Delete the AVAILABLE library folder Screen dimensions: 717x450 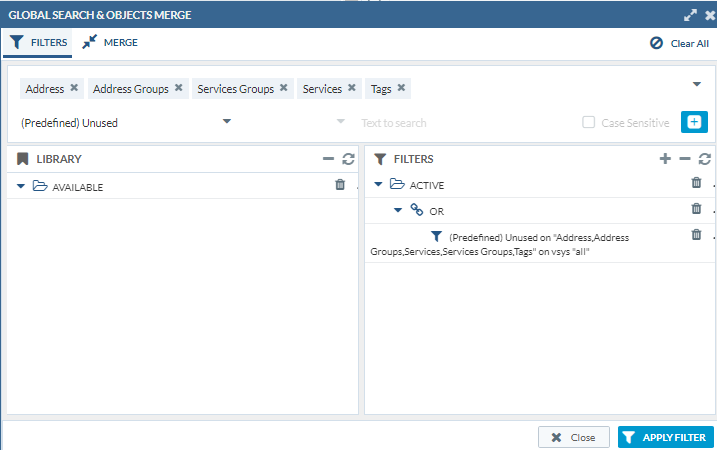[340, 185]
